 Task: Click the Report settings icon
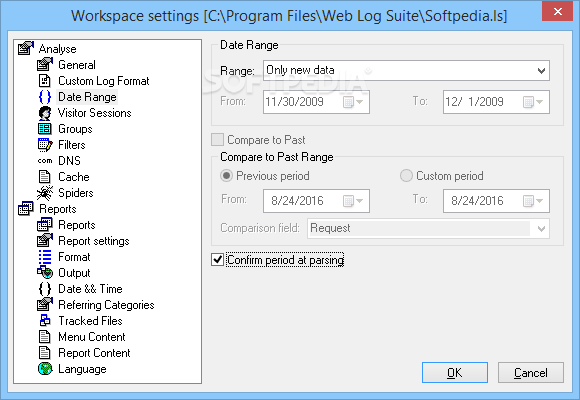pos(45,241)
